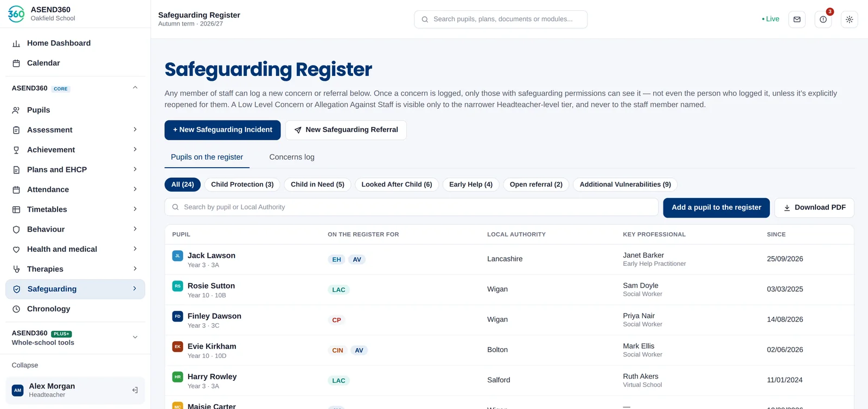Click the Behaviour shield icon

tap(16, 229)
